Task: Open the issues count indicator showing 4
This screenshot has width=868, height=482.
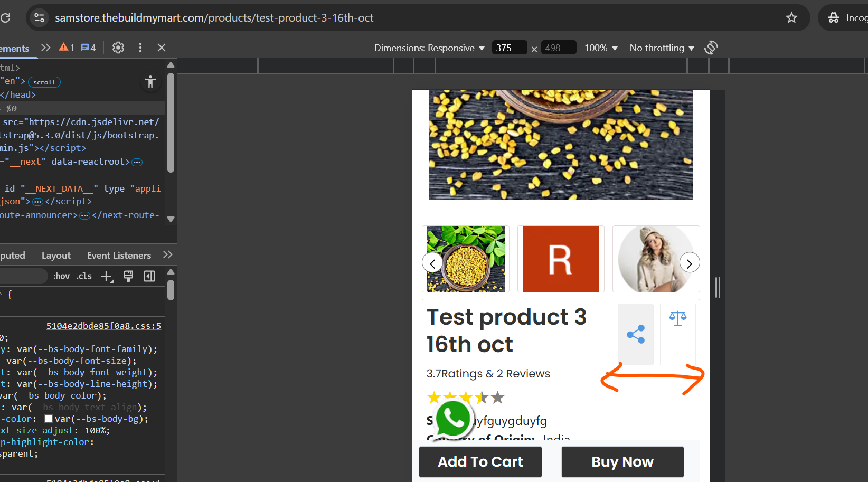Action: pyautogui.click(x=88, y=48)
